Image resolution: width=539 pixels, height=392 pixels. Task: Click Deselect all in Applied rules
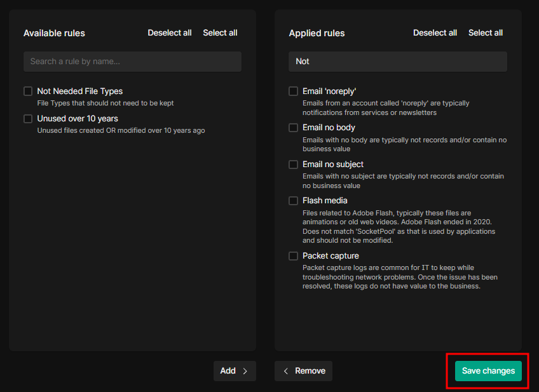click(435, 33)
